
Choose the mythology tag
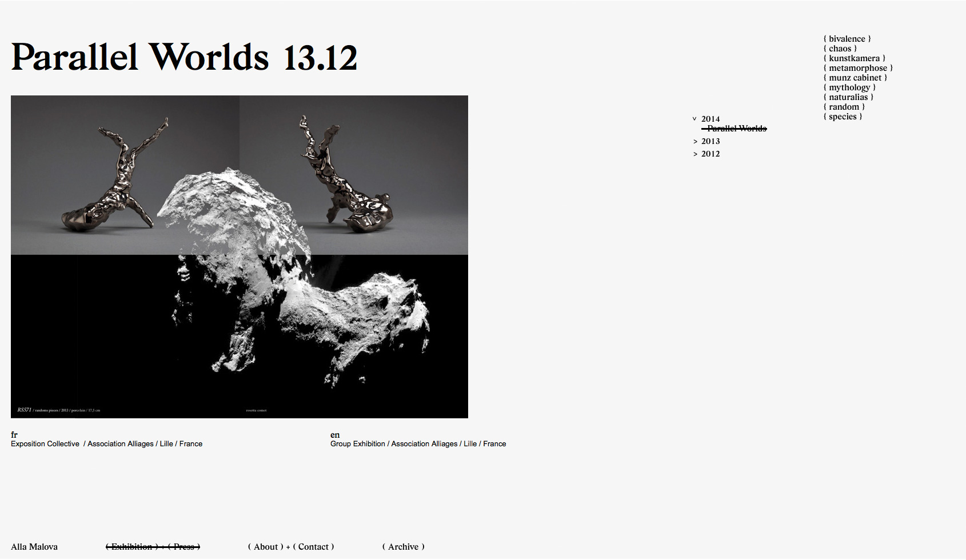coord(849,87)
